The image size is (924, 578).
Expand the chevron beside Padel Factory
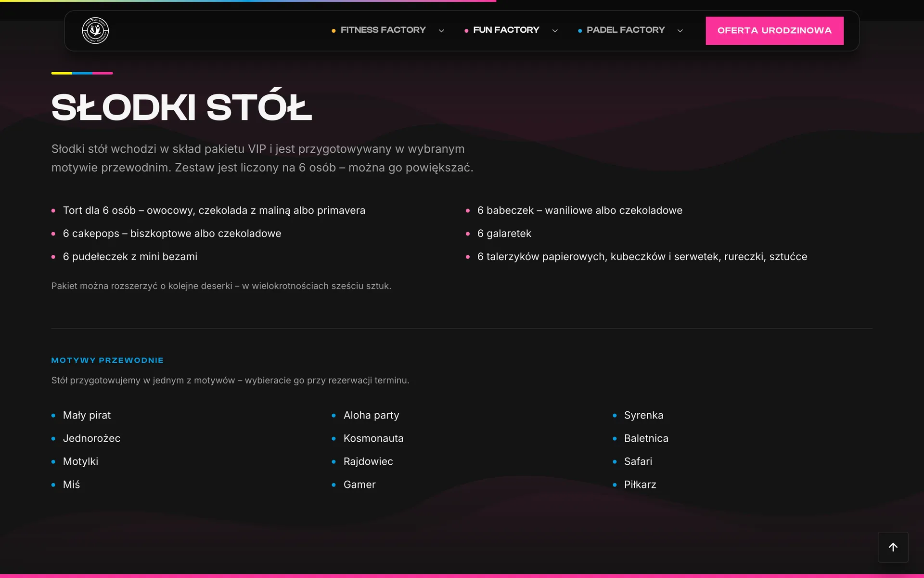680,31
